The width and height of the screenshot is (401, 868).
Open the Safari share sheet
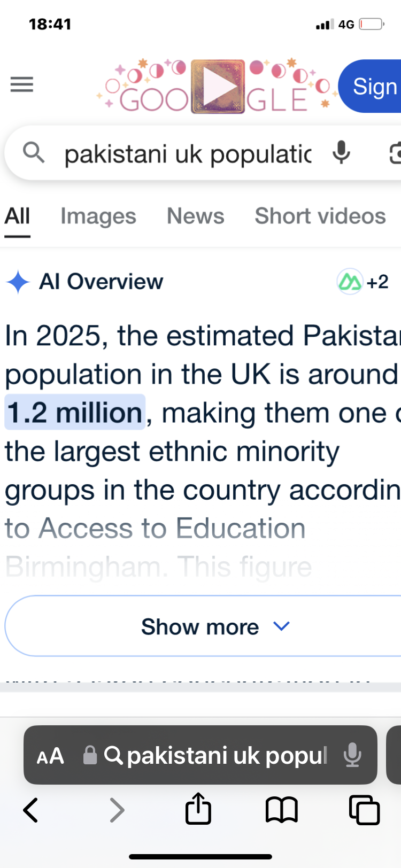click(198, 809)
